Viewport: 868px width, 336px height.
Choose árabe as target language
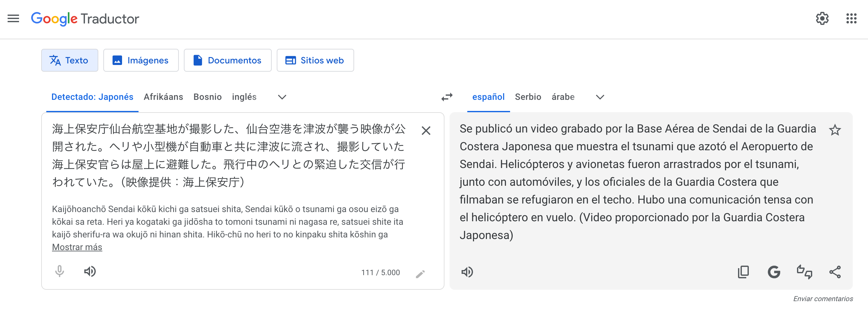click(x=563, y=97)
